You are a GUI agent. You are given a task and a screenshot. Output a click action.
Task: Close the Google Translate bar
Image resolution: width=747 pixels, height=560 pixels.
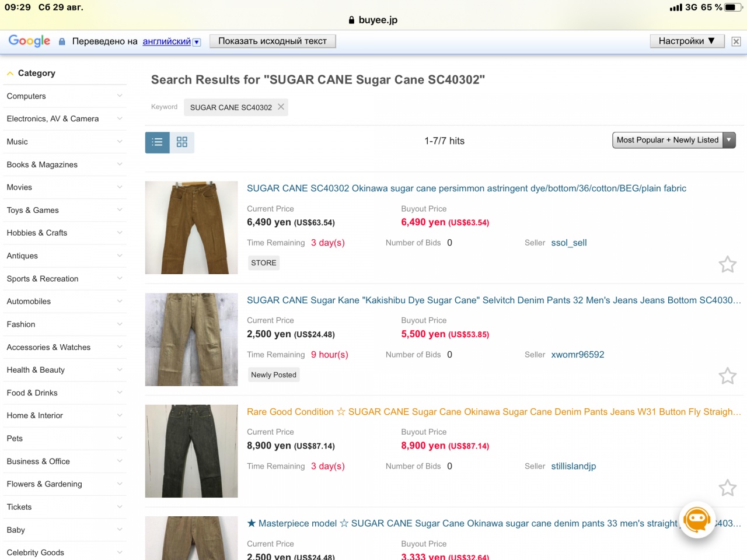click(736, 41)
